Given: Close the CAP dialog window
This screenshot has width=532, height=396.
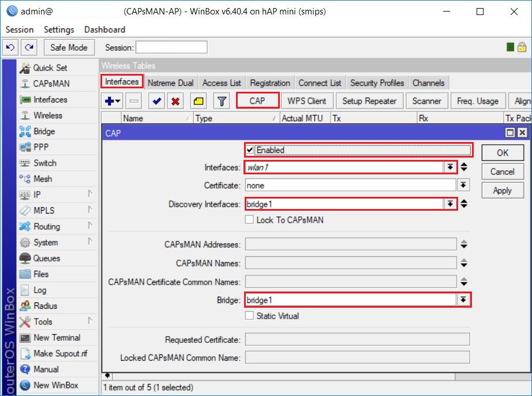Looking at the screenshot, I should click(523, 133).
